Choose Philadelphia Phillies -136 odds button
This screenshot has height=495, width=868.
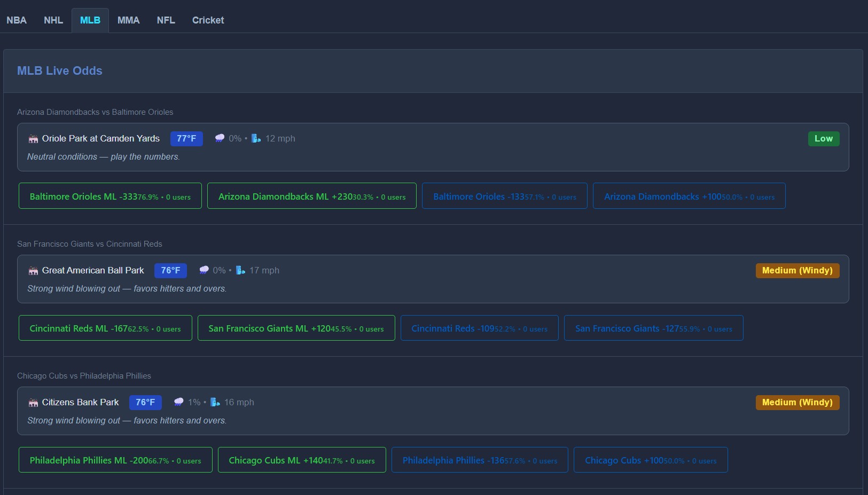(x=480, y=460)
